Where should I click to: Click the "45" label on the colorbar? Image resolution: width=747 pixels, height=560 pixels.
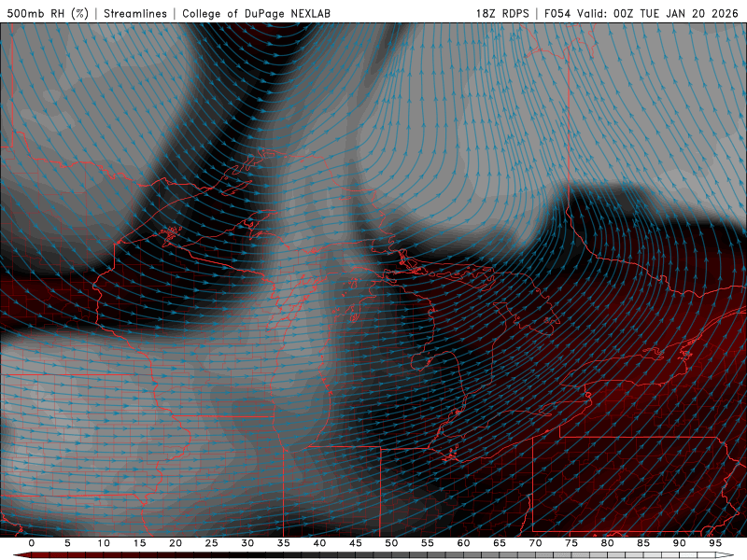pos(356,543)
